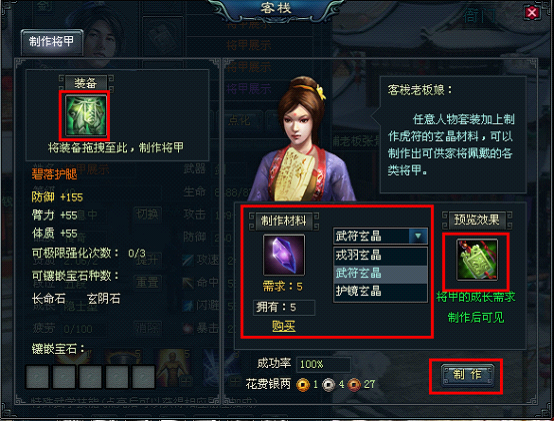Select the purple crystal material icon
The image size is (554, 421).
coord(284,255)
